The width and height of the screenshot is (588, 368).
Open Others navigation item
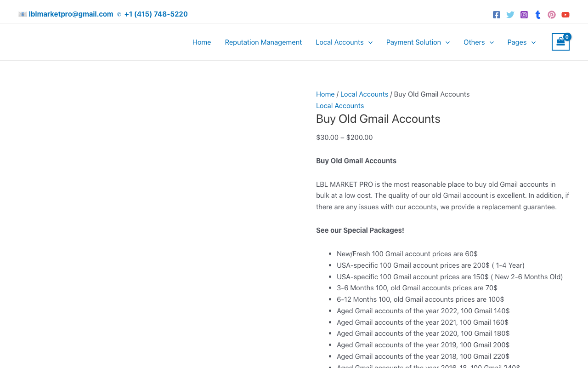pyautogui.click(x=474, y=42)
